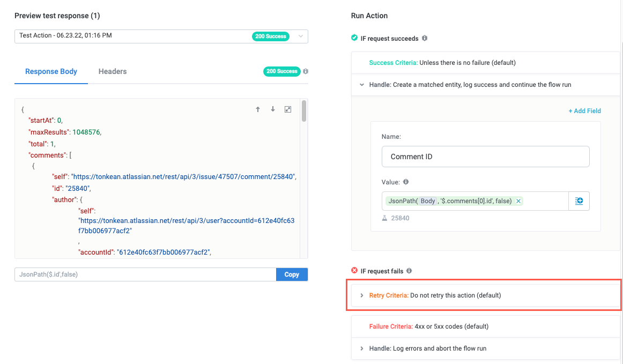Click the down arrow in response body
This screenshot has width=623, height=364.
pos(273,109)
